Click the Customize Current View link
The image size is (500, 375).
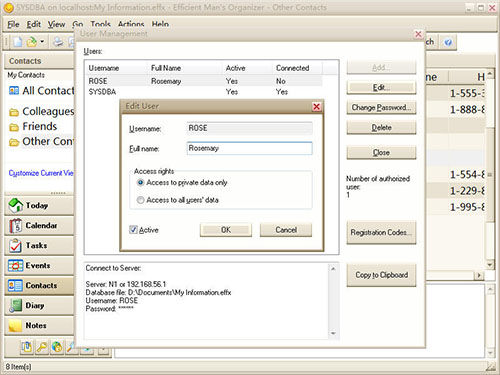41,173
